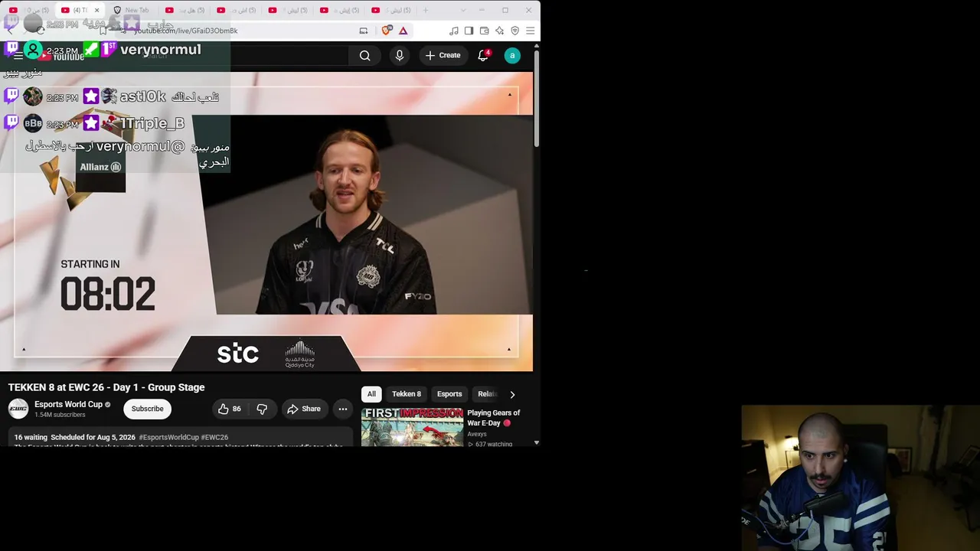Open the Brave Rewards triangle icon
Image resolution: width=980 pixels, height=551 pixels.
point(403,31)
